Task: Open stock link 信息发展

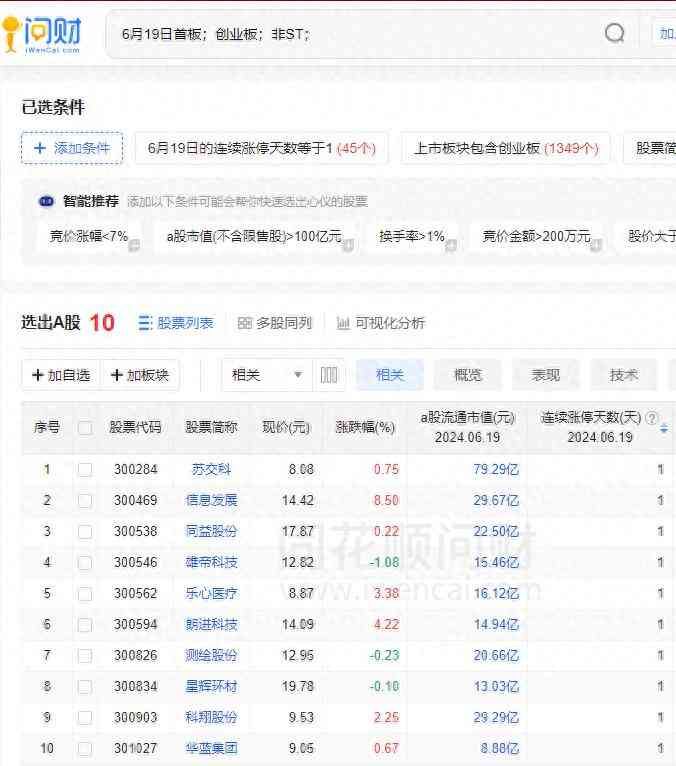Action: click(211, 500)
